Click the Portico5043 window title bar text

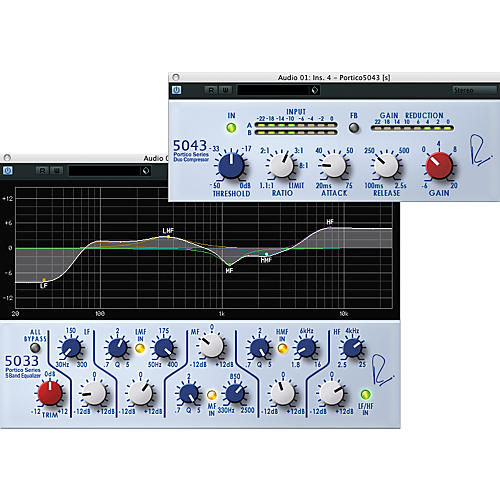pos(334,77)
